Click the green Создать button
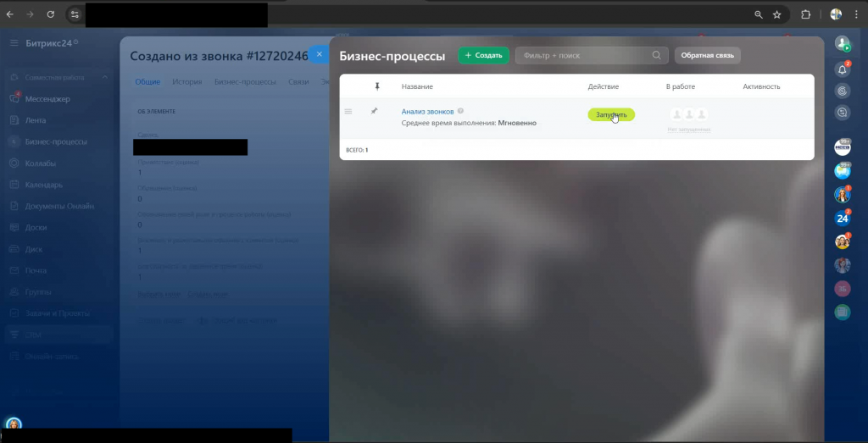This screenshot has height=443, width=868. coord(483,55)
